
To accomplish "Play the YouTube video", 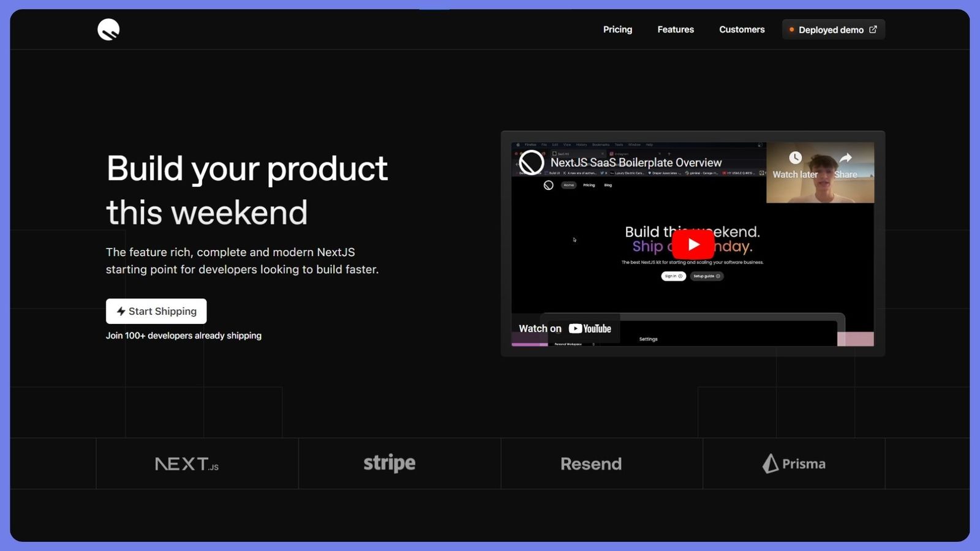I will click(x=693, y=244).
